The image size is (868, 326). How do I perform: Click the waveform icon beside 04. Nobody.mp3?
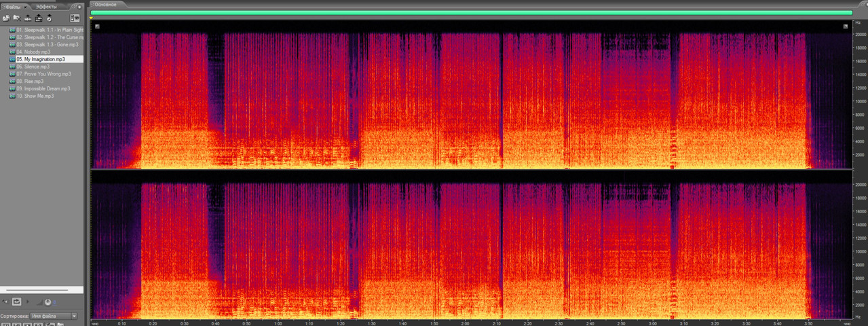(x=12, y=52)
